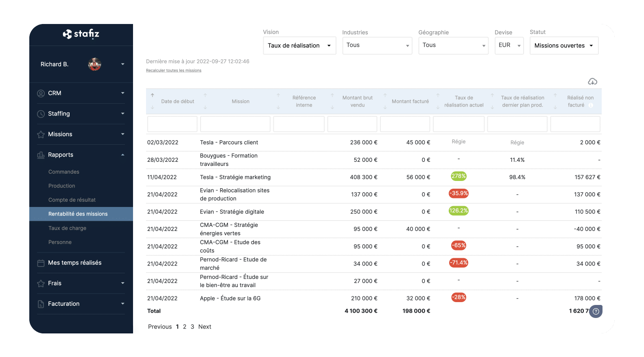Sort by Date de début column arrows
The width and height of the screenshot is (644, 357).
click(x=153, y=101)
